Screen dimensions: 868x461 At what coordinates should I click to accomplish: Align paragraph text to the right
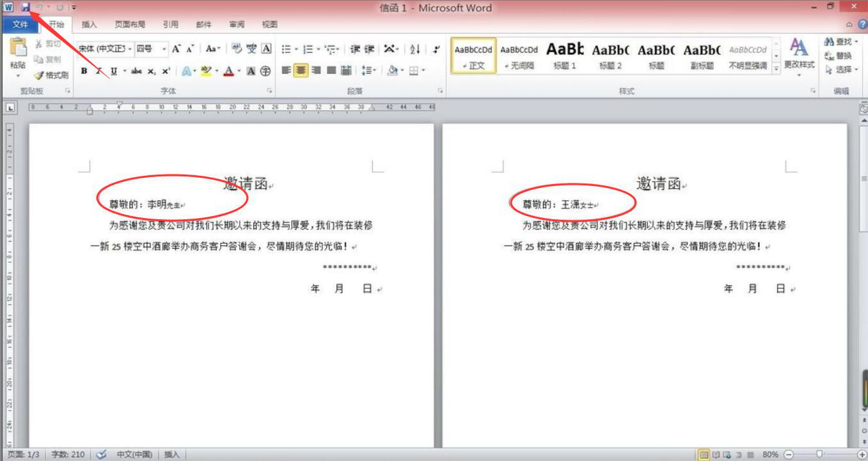(316, 70)
